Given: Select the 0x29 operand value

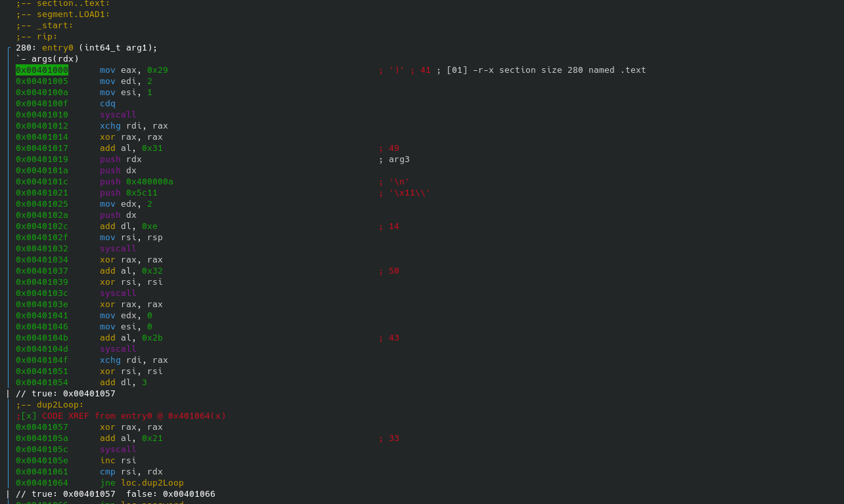Looking at the screenshot, I should click(158, 70).
